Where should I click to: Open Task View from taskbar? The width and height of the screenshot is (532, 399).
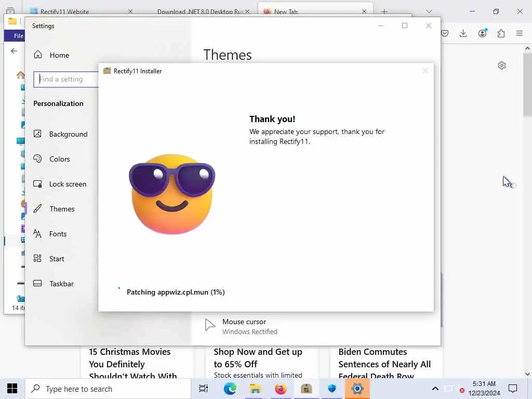[x=204, y=389]
